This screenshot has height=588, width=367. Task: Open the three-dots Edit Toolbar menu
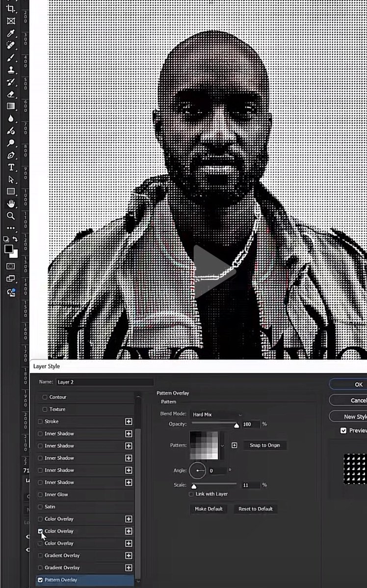coord(11,228)
